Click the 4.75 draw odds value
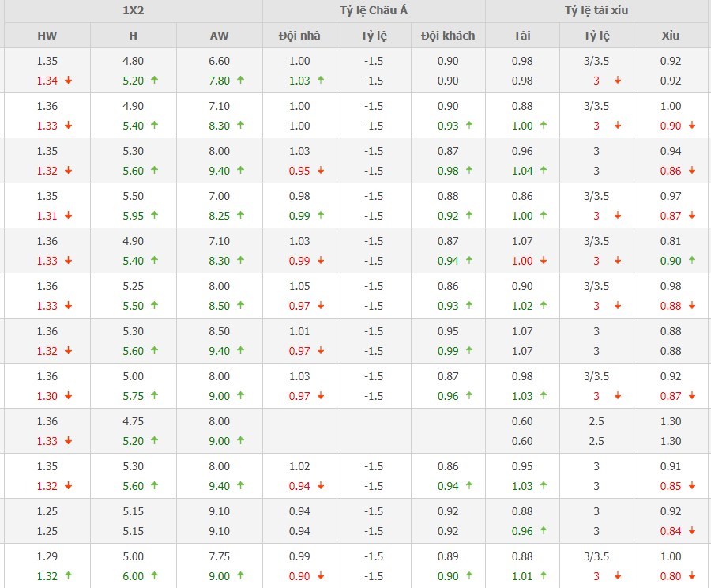The width and height of the screenshot is (711, 588). (133, 421)
